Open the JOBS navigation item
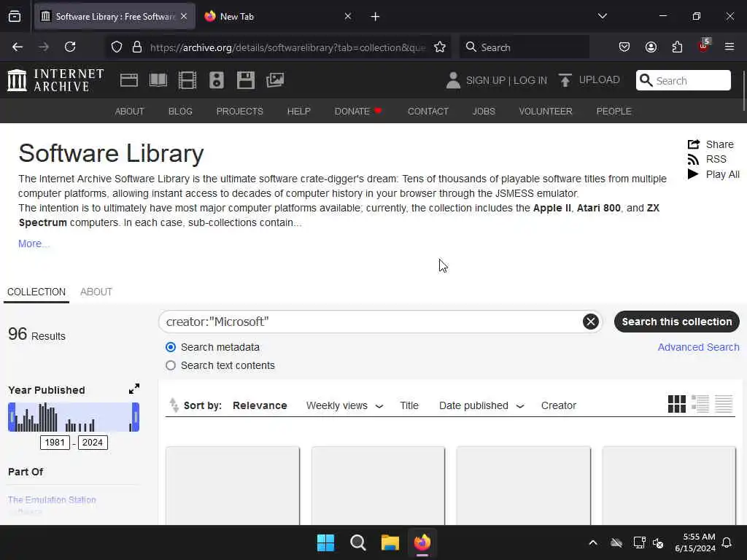The width and height of the screenshot is (747, 560). (x=484, y=111)
